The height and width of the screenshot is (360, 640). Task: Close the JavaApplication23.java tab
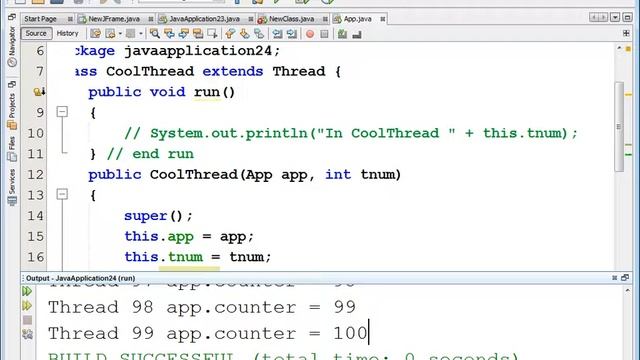pyautogui.click(x=250, y=19)
